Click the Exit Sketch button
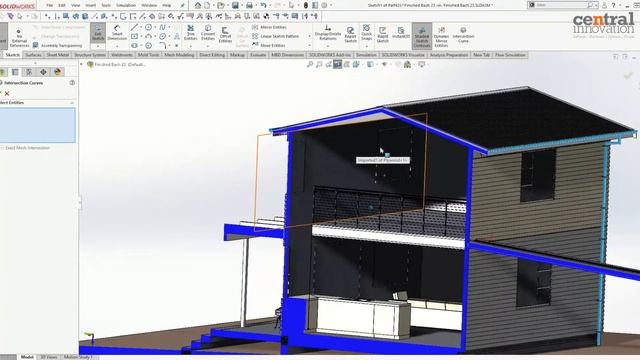The image size is (640, 360). click(x=98, y=33)
